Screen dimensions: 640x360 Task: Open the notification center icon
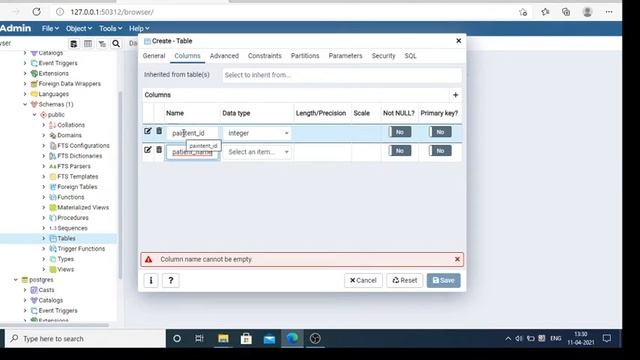[x=607, y=338]
